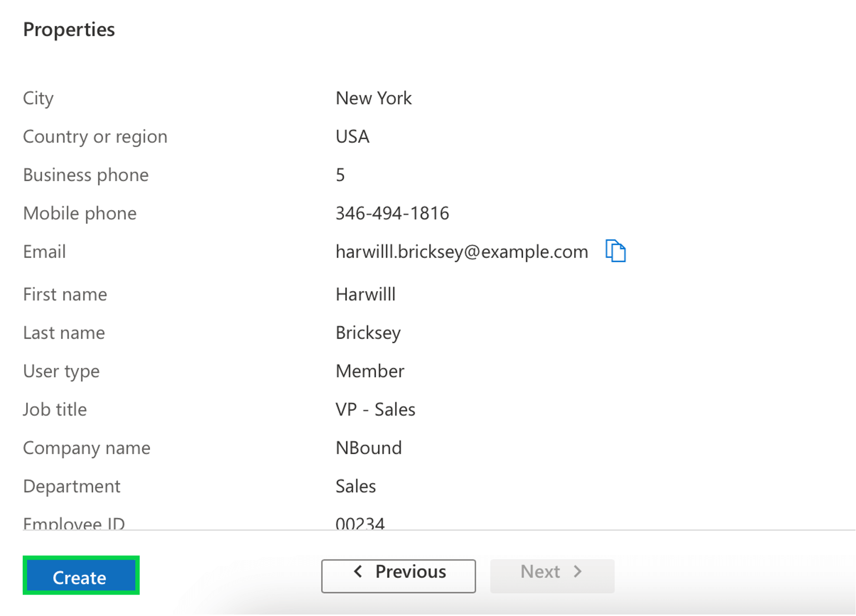Select the Mobile phone number 346-494-1816
The width and height of the screenshot is (856, 616).
(392, 213)
